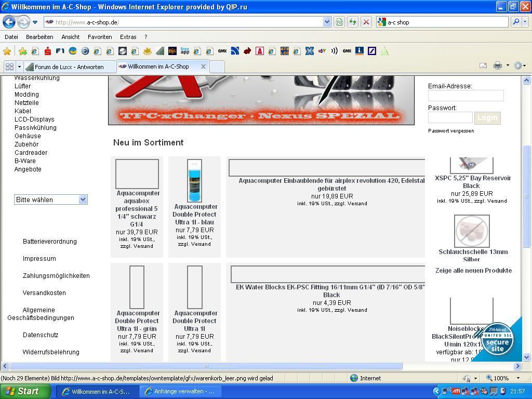Open the Schlauchschelle 13mm Silber product image
The width and height of the screenshot is (532, 399).
[472, 231]
